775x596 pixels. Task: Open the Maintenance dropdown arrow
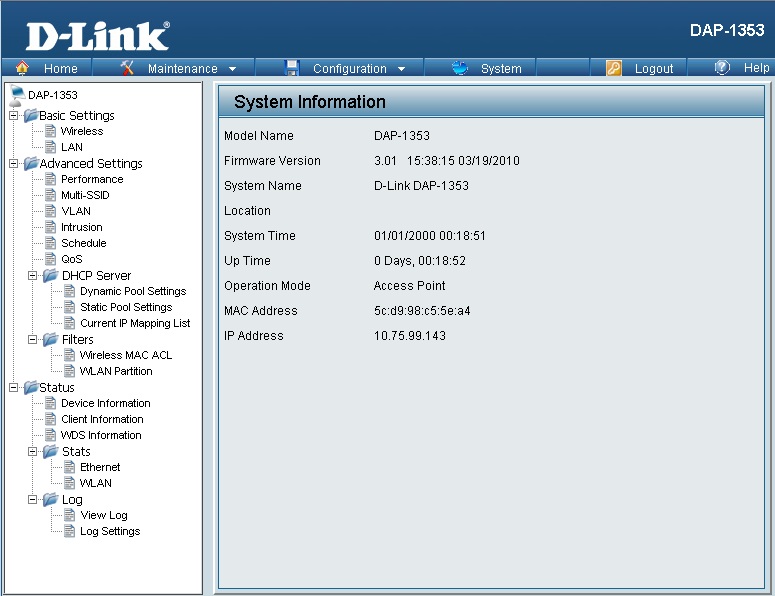232,69
